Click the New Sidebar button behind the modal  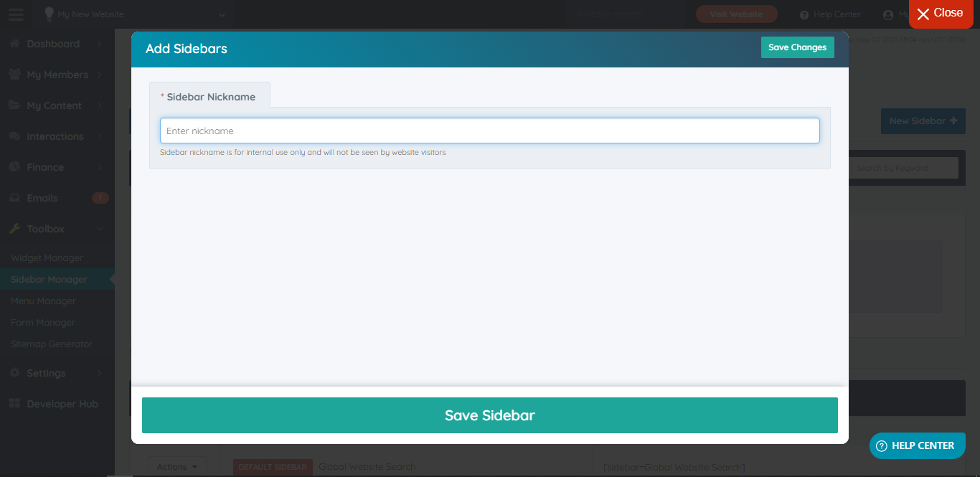click(923, 121)
